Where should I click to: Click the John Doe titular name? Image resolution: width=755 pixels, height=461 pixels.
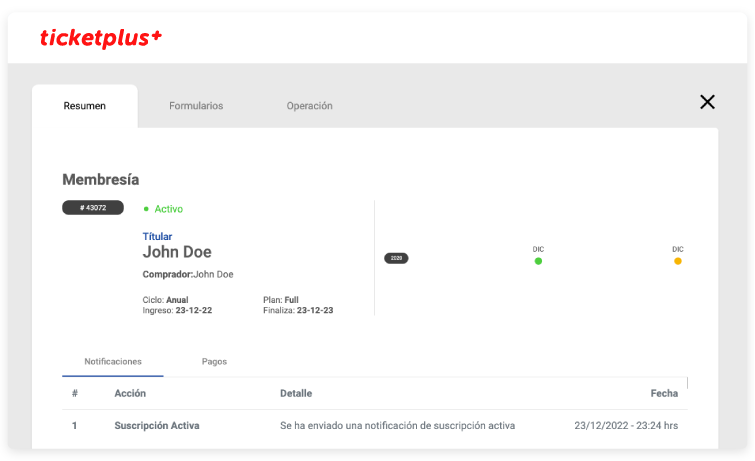coord(177,252)
